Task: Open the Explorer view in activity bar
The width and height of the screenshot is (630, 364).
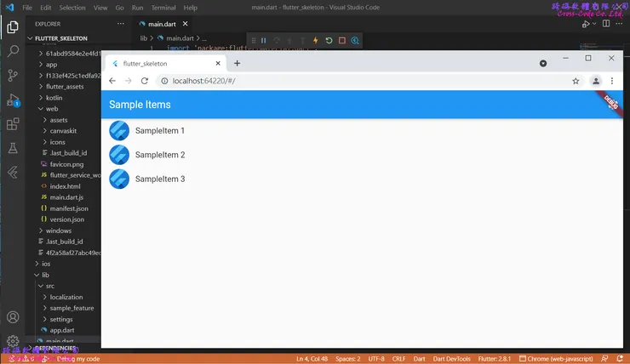Action: coord(13,27)
